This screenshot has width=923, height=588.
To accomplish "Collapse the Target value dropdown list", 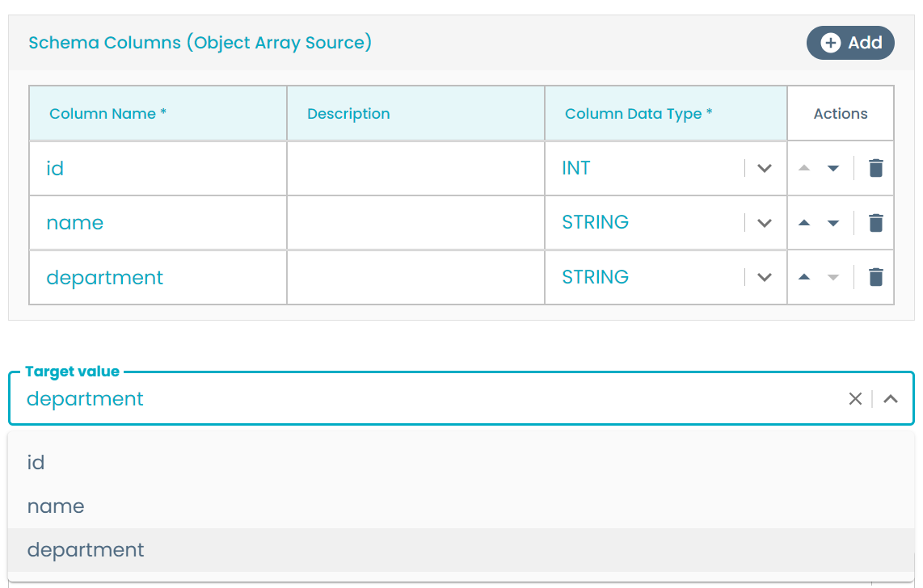I will point(889,398).
